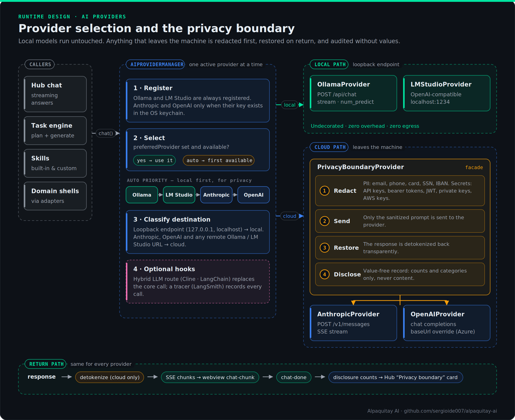This screenshot has width=515, height=420.
Task: Click the 'facade' label
Action: 474,167
